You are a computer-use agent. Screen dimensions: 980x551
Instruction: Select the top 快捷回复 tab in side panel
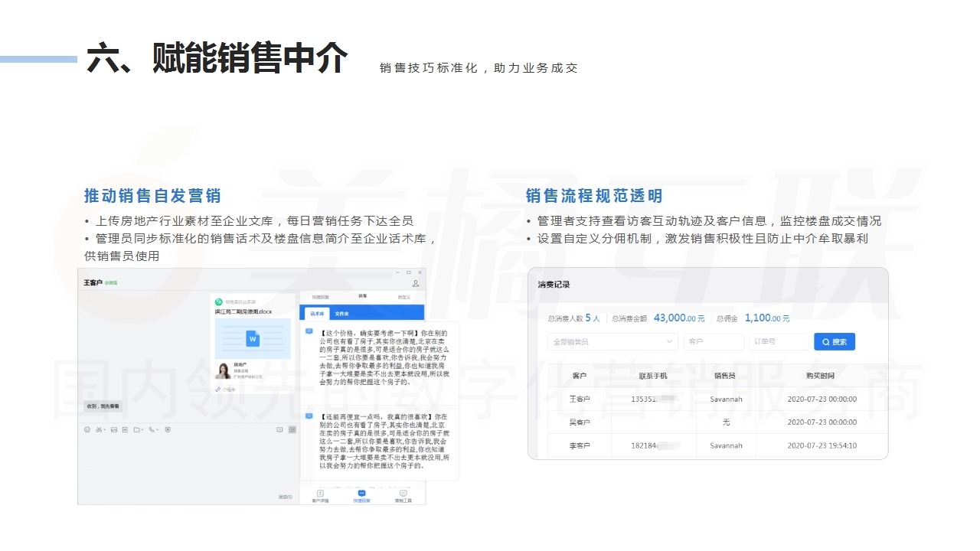tap(321, 297)
